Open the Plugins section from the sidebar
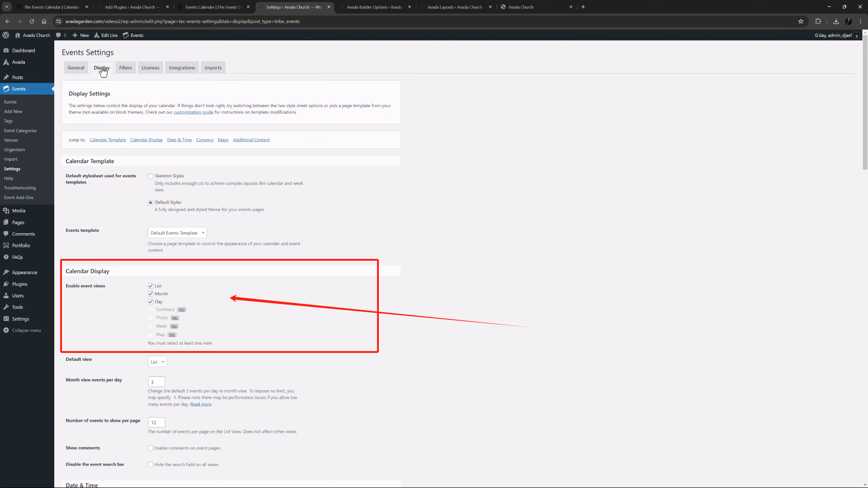This screenshot has height=488, width=868. pyautogui.click(x=19, y=284)
